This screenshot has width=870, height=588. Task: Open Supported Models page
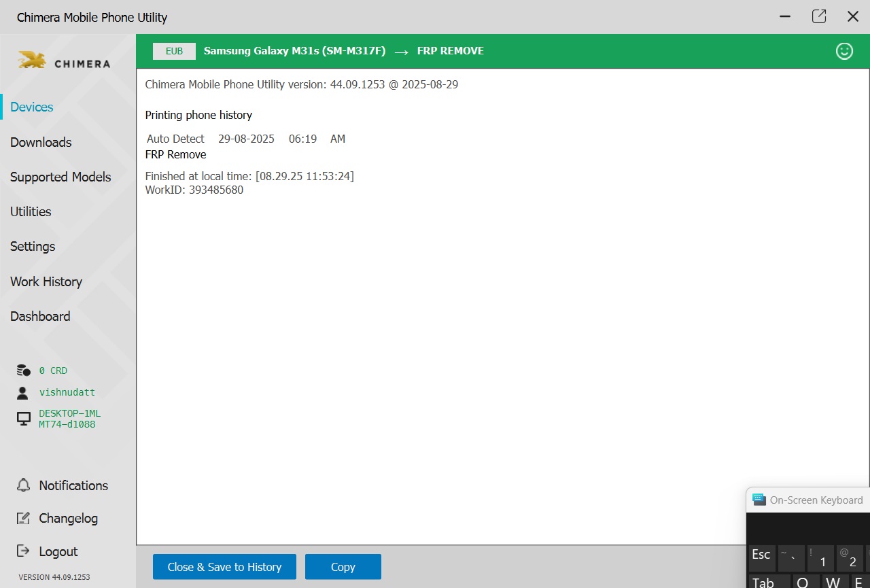point(60,177)
